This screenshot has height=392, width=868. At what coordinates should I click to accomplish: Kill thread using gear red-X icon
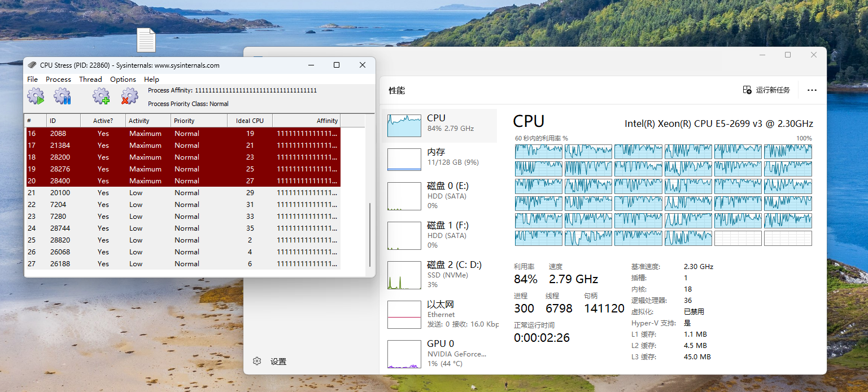click(129, 96)
